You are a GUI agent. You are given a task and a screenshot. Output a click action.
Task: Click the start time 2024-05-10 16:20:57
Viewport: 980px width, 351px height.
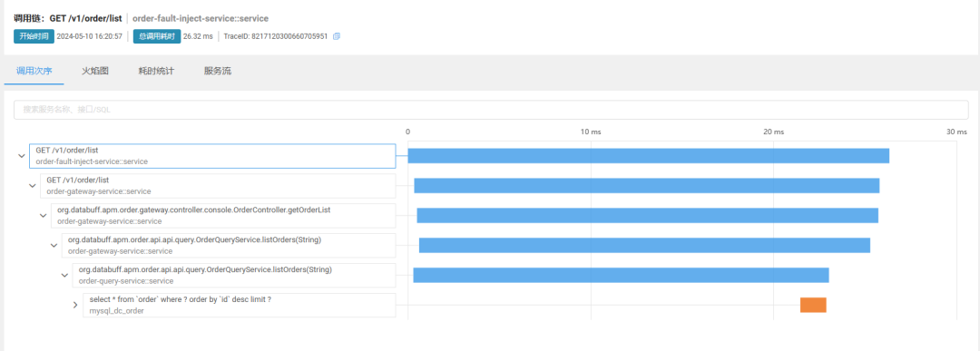[x=89, y=36]
